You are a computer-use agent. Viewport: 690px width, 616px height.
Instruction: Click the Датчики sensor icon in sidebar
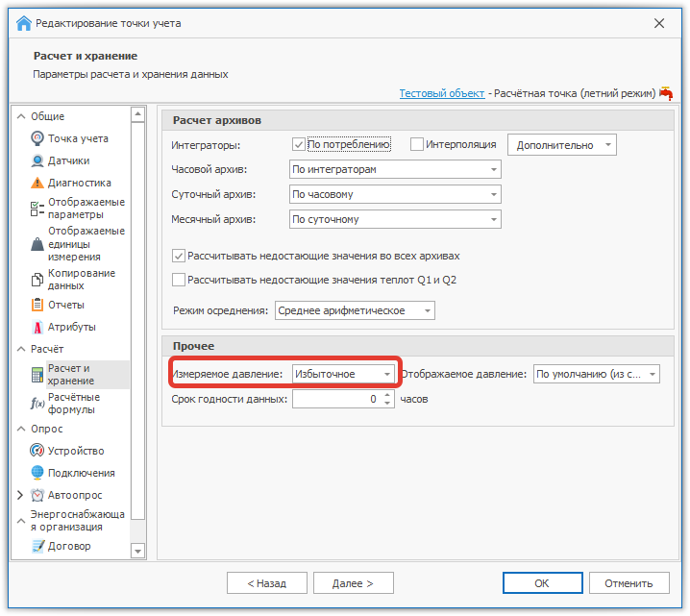(x=37, y=160)
